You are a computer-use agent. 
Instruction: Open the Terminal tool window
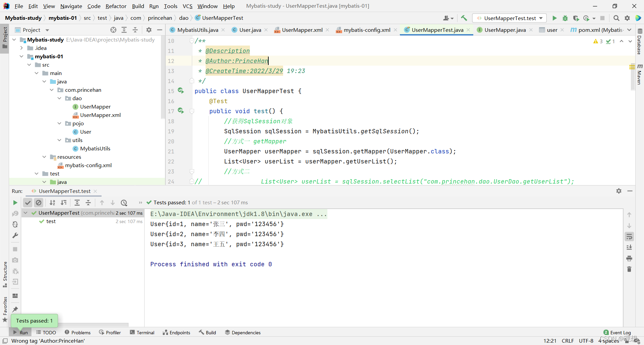pos(142,332)
